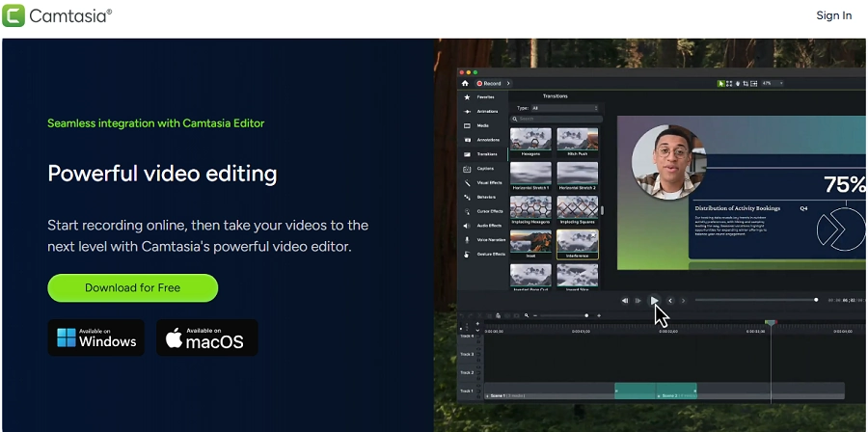
Task: Select the hand Pan tool in canvas toolbar
Action: pyautogui.click(x=738, y=84)
